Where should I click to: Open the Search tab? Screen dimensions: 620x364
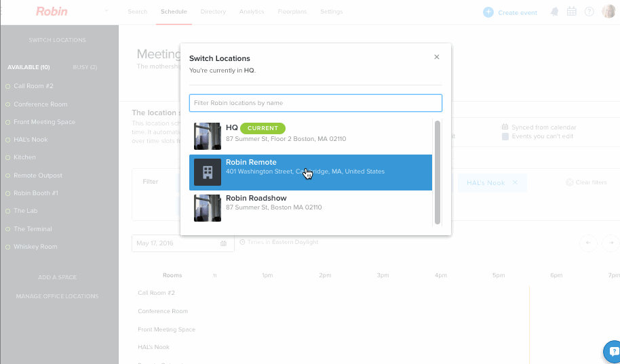coord(138,12)
